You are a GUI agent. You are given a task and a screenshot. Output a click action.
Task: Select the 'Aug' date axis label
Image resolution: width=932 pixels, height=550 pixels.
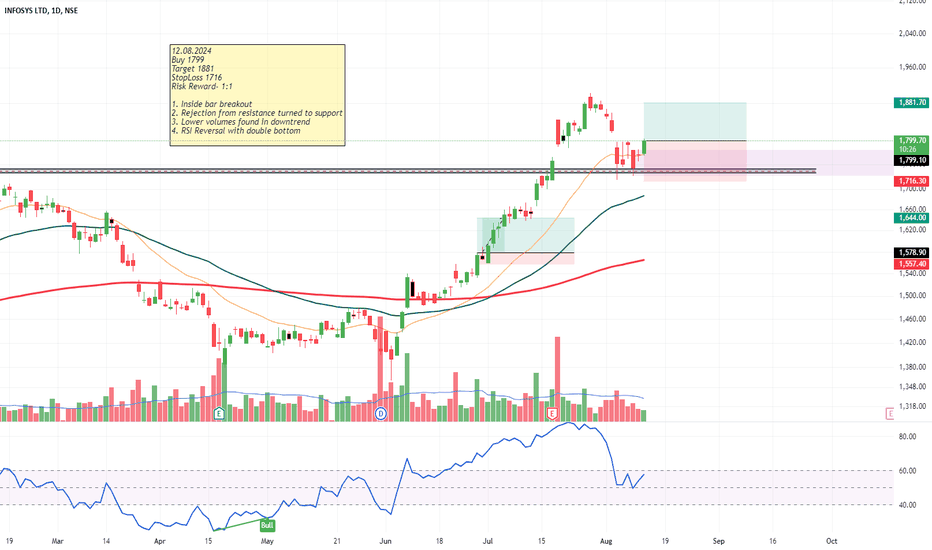pyautogui.click(x=606, y=541)
